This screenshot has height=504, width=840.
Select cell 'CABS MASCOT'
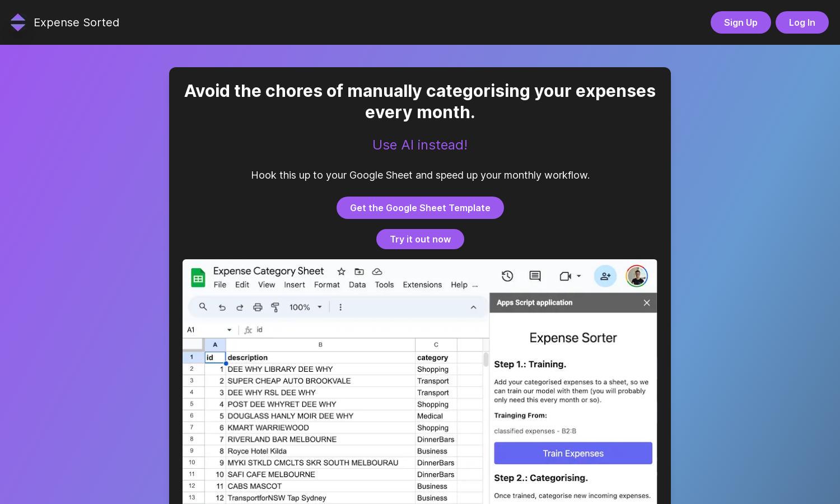[x=320, y=486]
